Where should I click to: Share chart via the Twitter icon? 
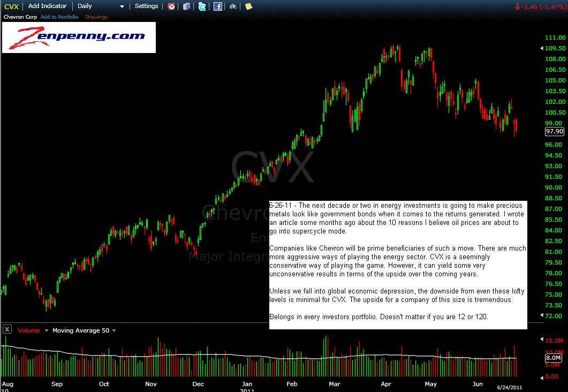[x=202, y=6]
